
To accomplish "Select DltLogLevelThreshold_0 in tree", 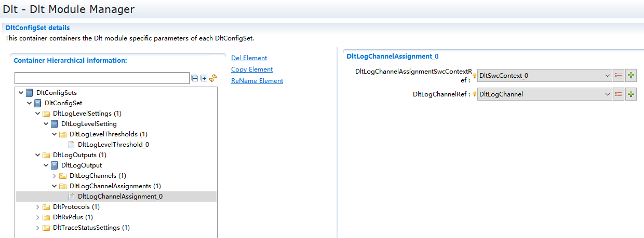I will (113, 145).
